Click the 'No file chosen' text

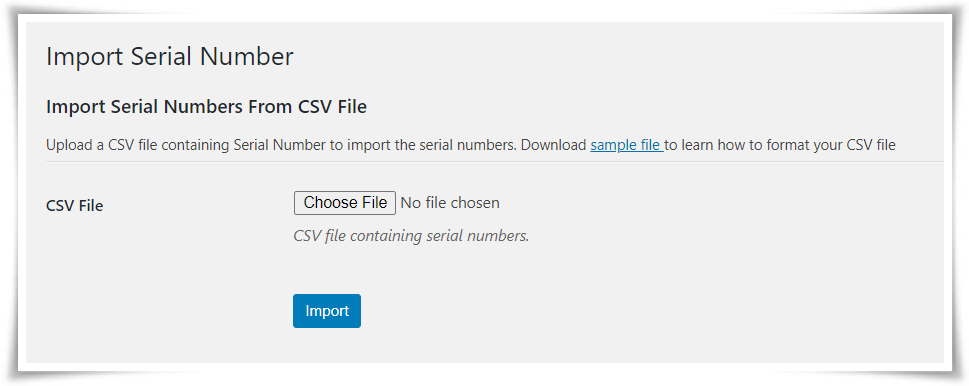coord(450,203)
